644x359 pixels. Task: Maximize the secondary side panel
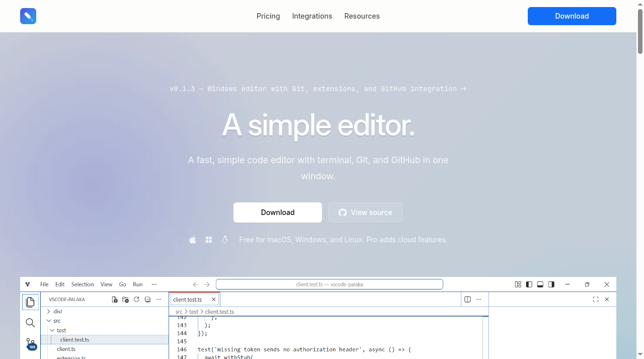(x=596, y=300)
